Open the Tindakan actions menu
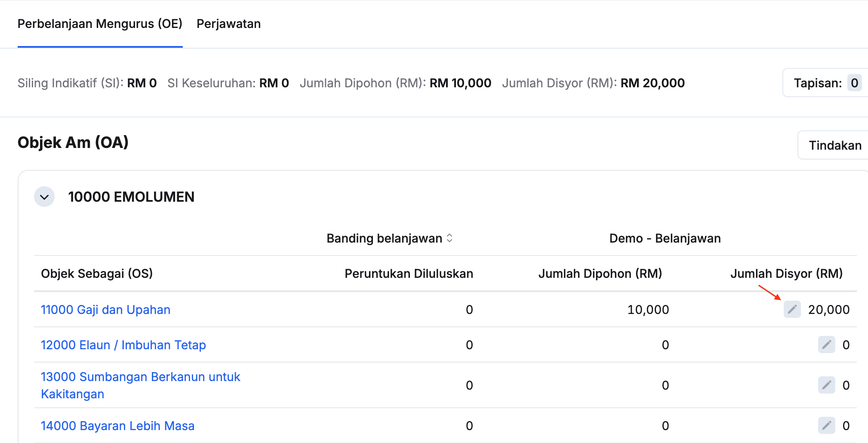Image resolution: width=868 pixels, height=443 pixels. 834,145
